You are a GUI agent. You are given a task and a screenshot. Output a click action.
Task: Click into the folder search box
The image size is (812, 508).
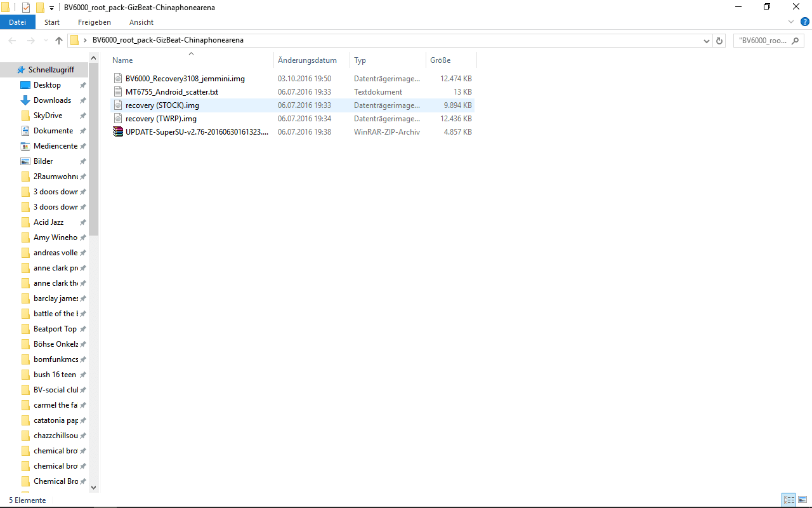(770, 41)
